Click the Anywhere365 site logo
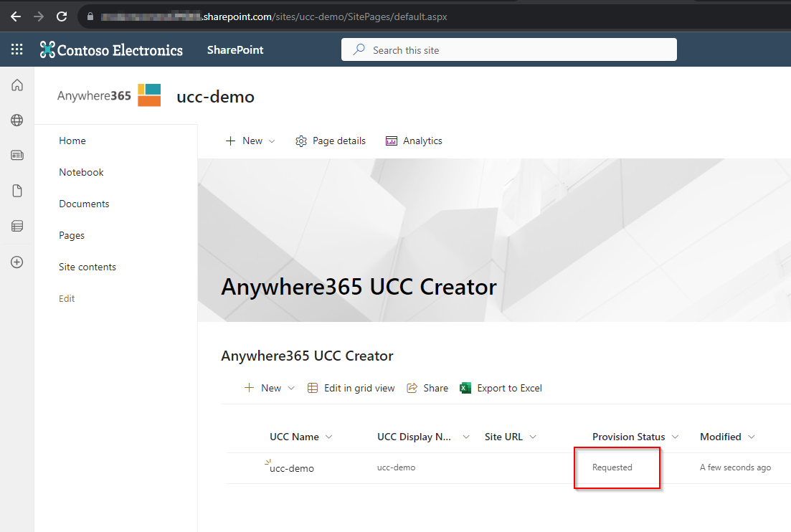 (109, 95)
